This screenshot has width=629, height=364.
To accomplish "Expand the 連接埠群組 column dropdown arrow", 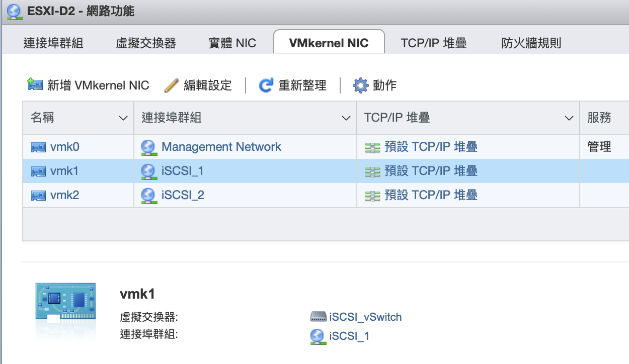I will 346,118.
